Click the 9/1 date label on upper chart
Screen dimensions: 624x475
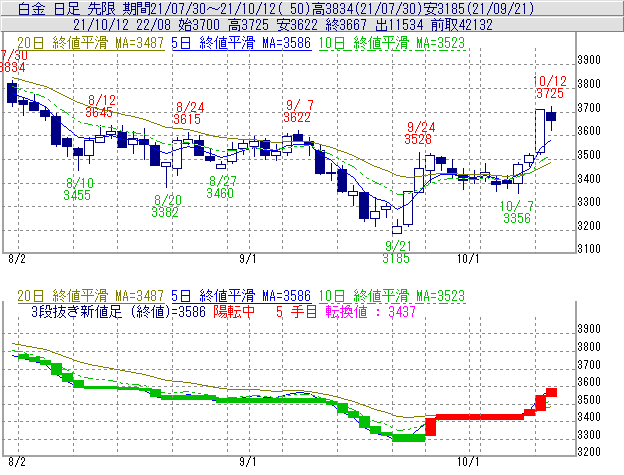coord(248,259)
